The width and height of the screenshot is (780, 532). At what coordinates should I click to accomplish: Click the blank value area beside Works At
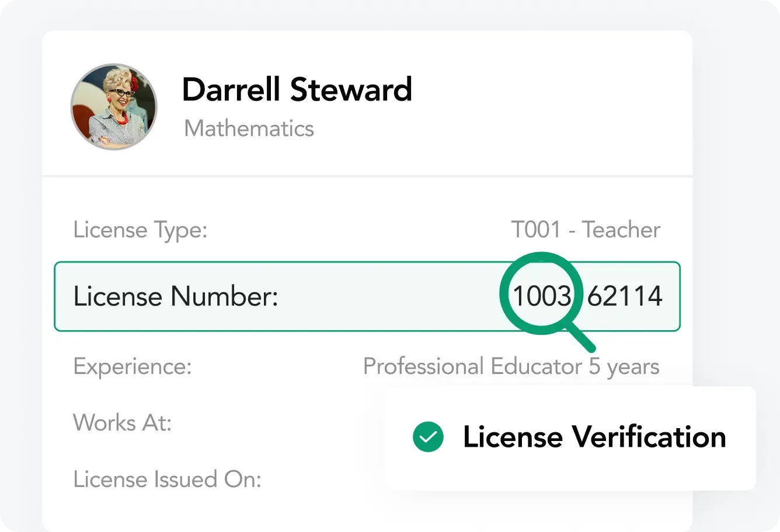click(280, 422)
